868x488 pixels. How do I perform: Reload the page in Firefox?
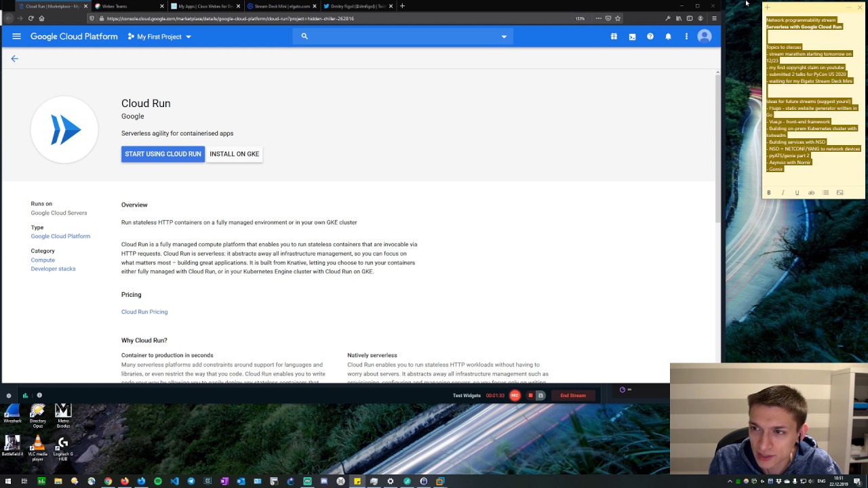[x=31, y=18]
